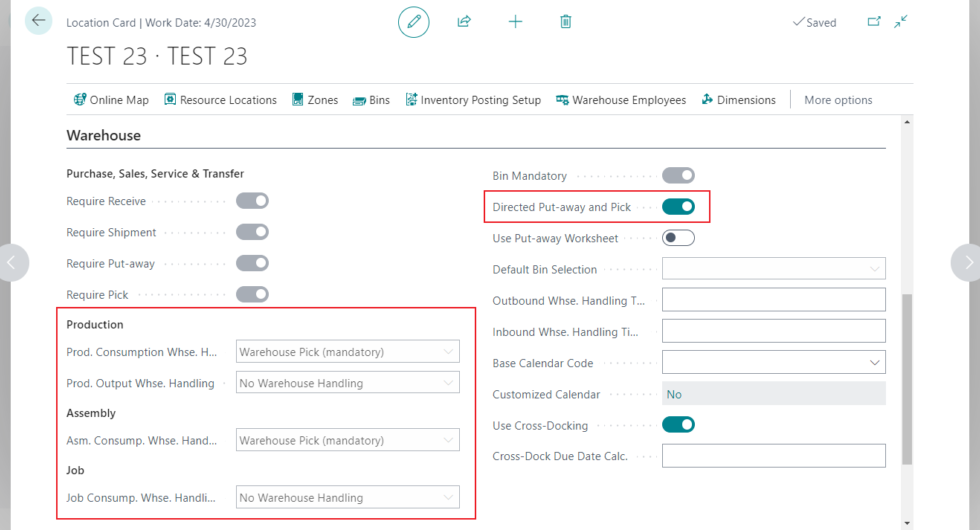Click the pencil edit icon
The width and height of the screenshot is (980, 530).
coord(414,22)
